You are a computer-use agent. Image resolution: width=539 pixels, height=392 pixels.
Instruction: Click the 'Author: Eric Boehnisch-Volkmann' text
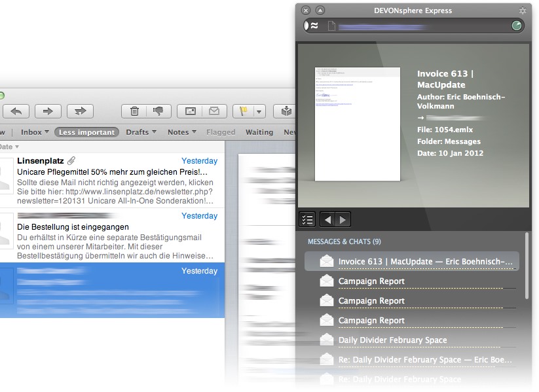tap(461, 101)
